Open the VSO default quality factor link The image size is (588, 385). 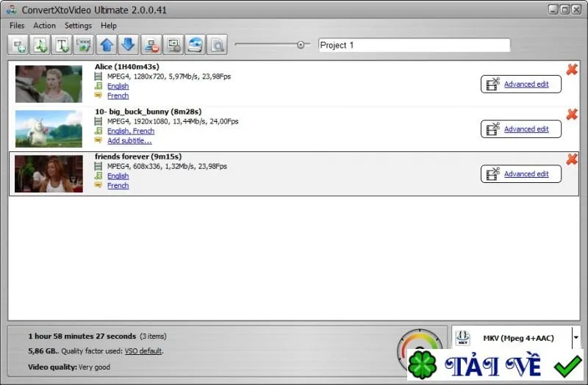[143, 351]
